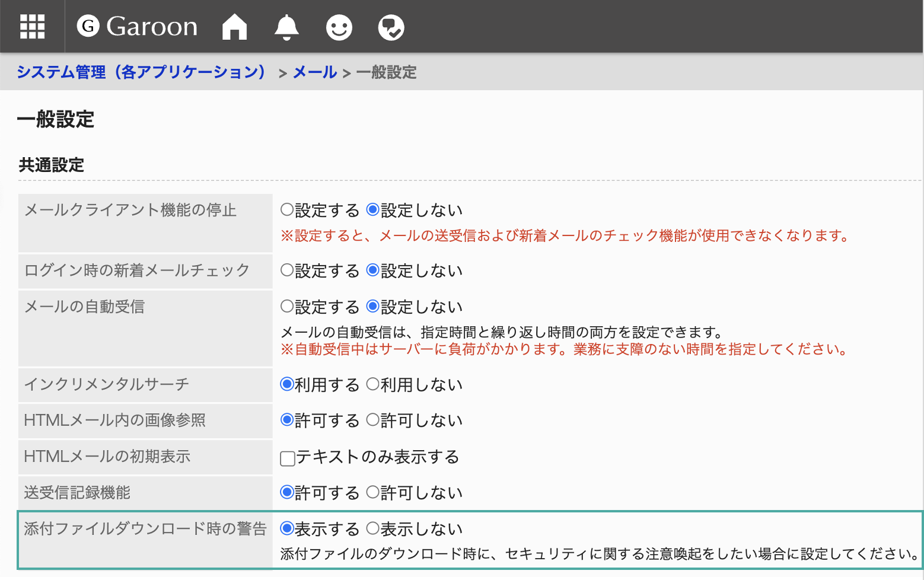Click the 一般設定 breadcrumb text
Image resolution: width=924 pixels, height=580 pixels.
pos(387,72)
